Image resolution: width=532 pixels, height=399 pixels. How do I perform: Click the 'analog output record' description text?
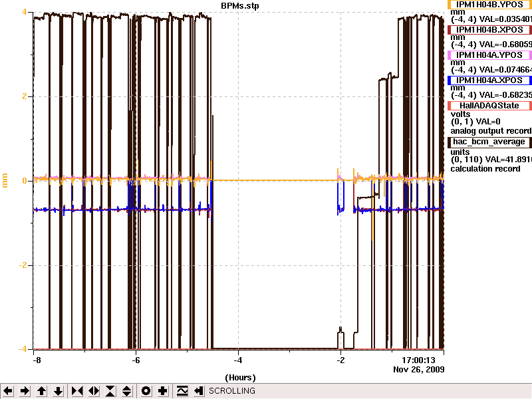pyautogui.click(x=491, y=131)
